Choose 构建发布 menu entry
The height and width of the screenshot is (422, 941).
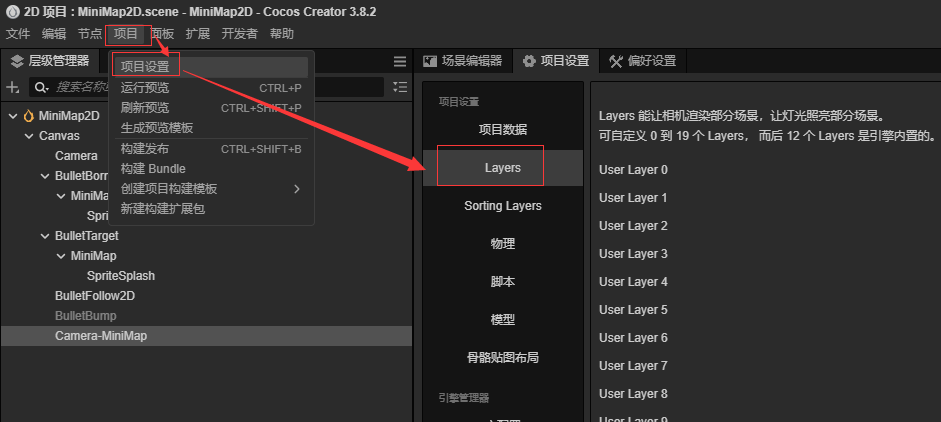211,149
